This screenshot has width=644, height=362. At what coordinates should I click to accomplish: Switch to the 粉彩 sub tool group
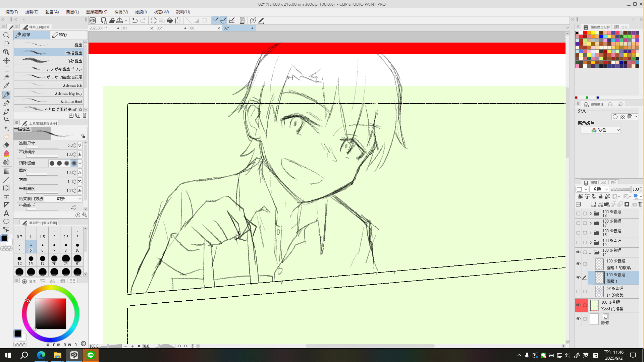[69, 35]
